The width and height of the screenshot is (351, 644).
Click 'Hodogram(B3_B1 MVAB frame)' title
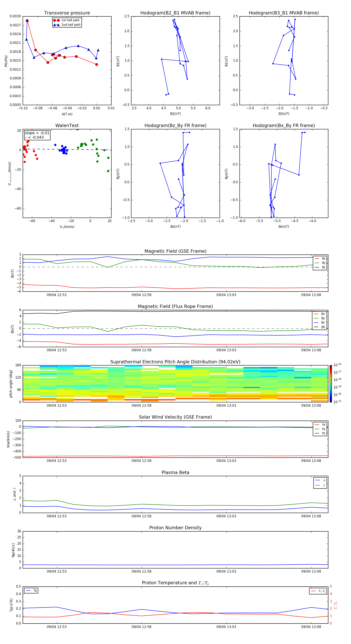[284, 13]
